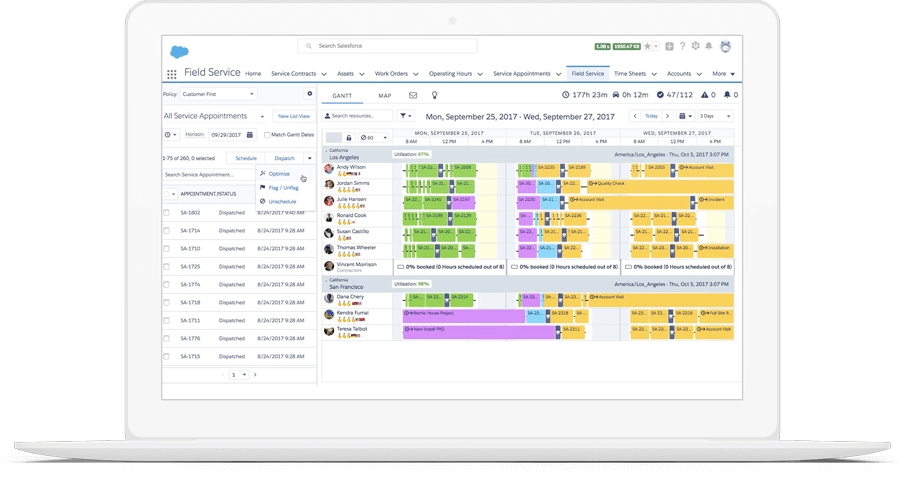This screenshot has width=910, height=500.
Task: Click the Salesforce cloud logo
Action: coord(179,52)
